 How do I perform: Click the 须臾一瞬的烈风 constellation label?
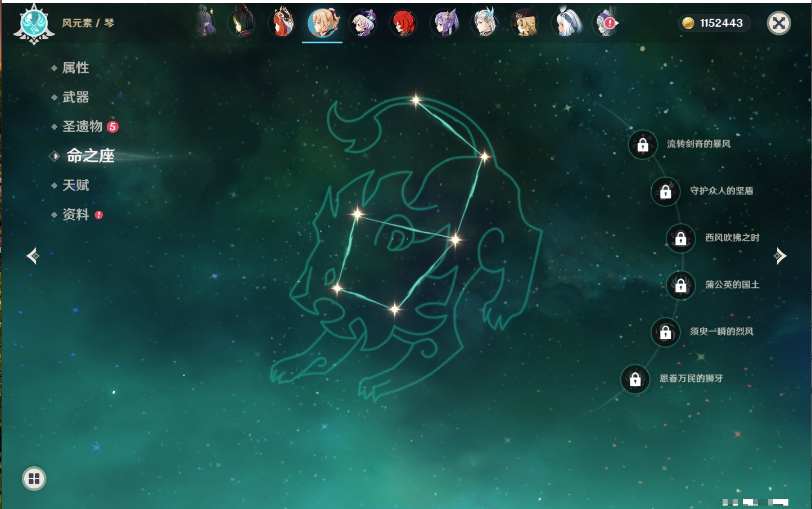coord(721,331)
